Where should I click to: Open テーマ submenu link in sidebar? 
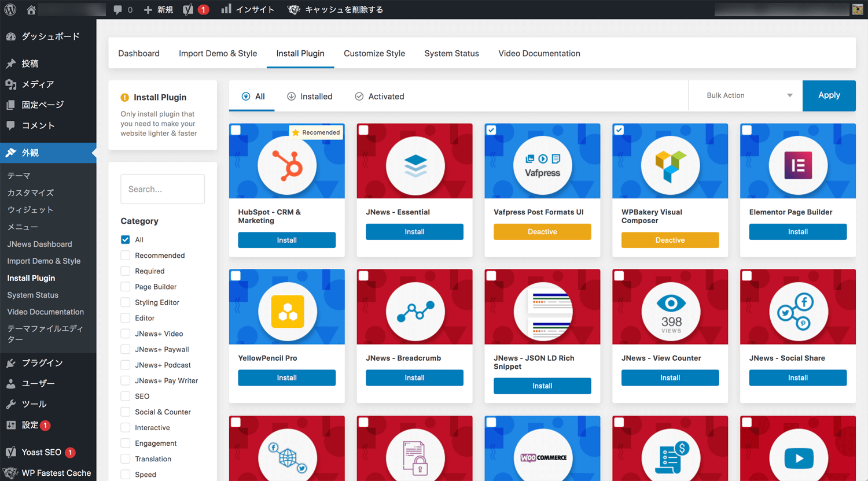[19, 176]
